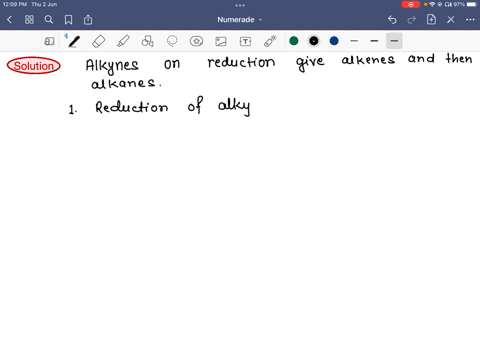Select the Pen tool
Image resolution: width=480 pixels, height=360 pixels.
click(73, 41)
